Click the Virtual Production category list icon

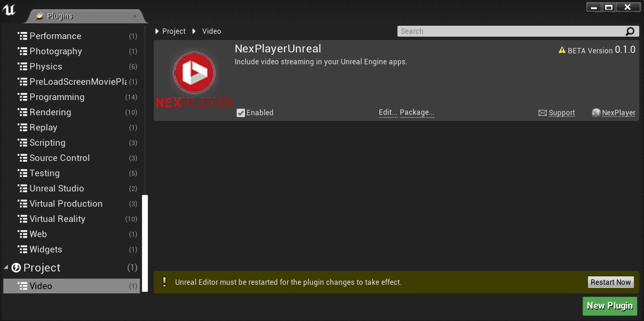22,204
